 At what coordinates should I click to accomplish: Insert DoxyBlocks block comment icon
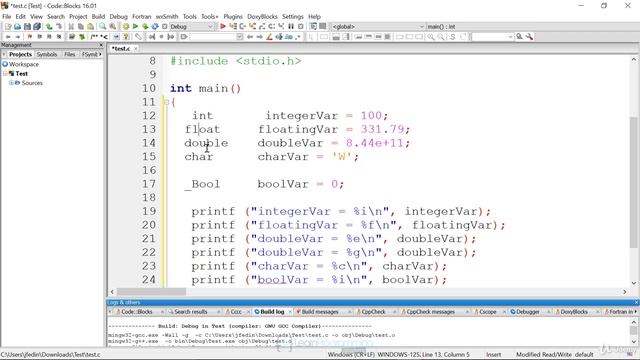(x=94, y=37)
